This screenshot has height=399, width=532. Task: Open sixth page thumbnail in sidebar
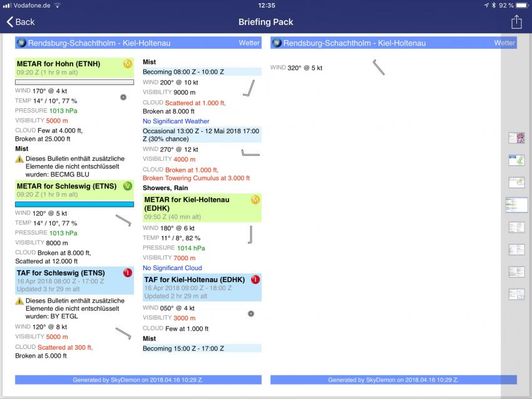click(516, 250)
